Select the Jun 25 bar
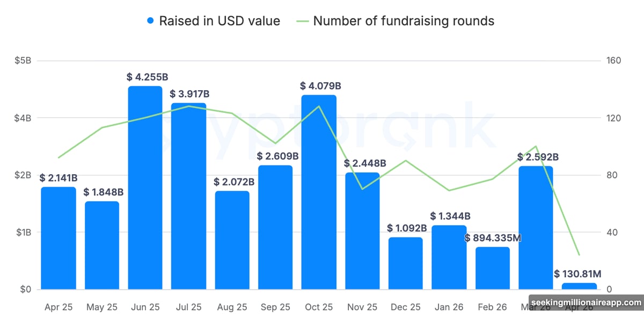Screen dimensions: 644x316 [x=145, y=188]
